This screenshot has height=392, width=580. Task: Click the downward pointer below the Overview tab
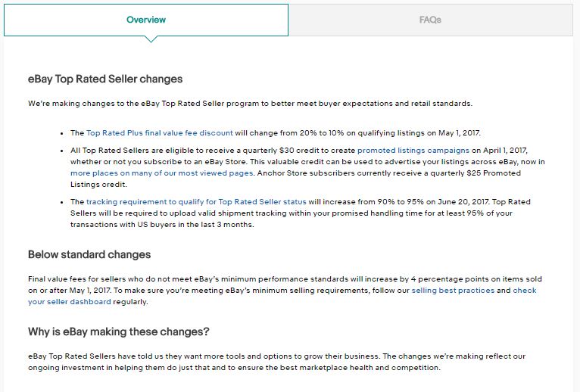coord(151,39)
